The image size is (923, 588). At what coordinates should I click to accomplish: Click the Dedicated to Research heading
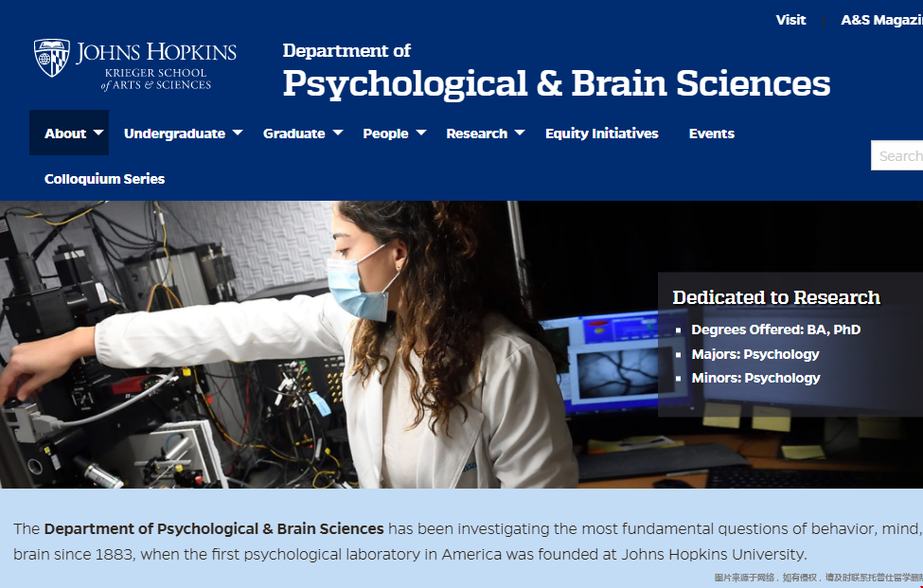click(776, 298)
